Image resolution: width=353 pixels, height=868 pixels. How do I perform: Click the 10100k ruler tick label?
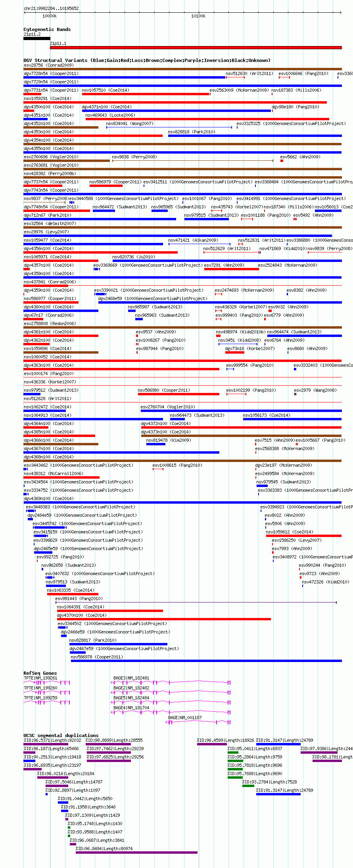coord(198,16)
